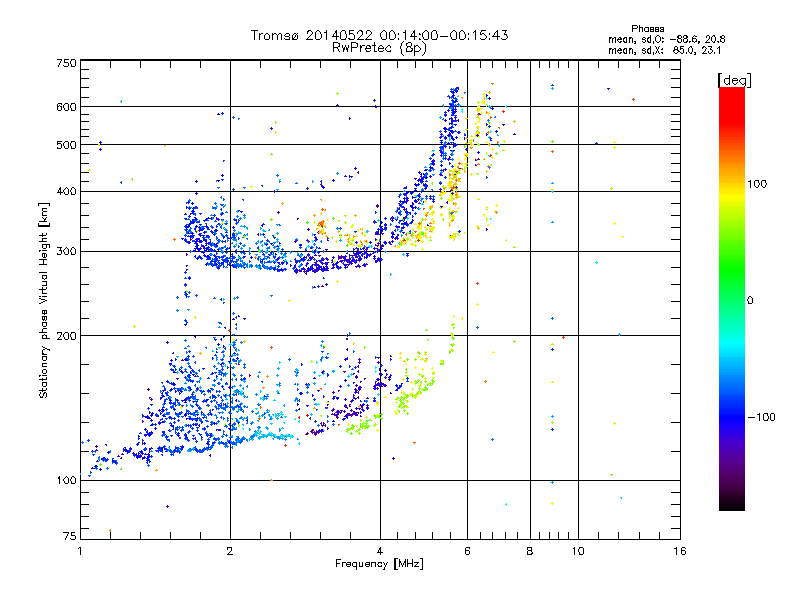Screen dimensions: 800x600
Task: Click the phase colorbar legend
Action: tap(732, 298)
